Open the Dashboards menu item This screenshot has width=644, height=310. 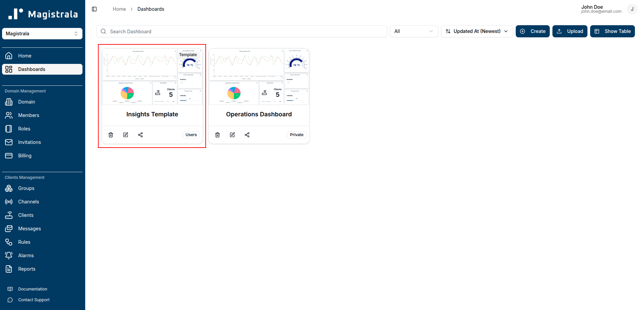pyautogui.click(x=32, y=69)
